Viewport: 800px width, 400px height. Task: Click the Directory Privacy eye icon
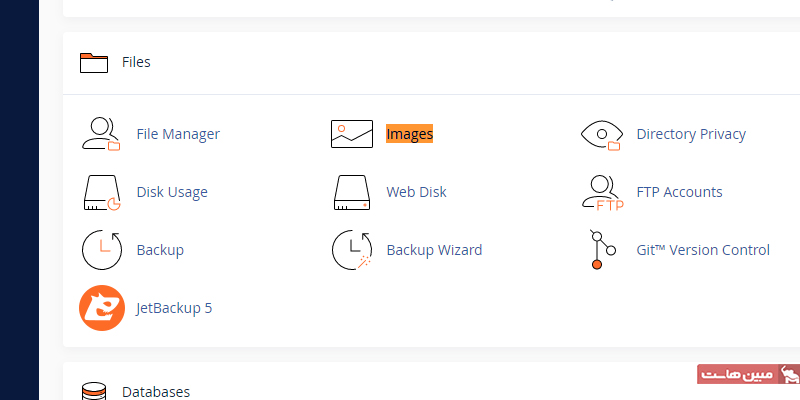(601, 134)
